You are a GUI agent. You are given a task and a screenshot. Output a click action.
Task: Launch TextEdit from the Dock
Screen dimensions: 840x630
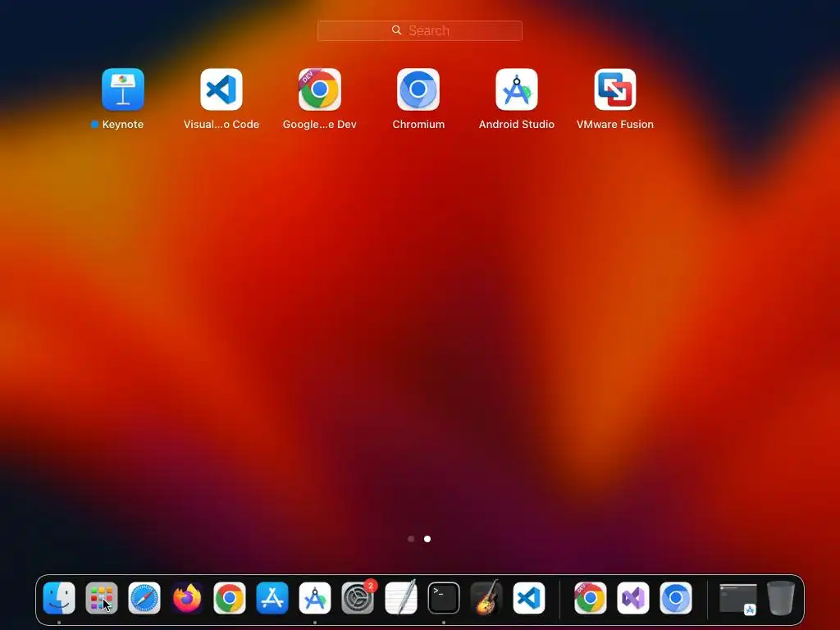[x=400, y=598]
